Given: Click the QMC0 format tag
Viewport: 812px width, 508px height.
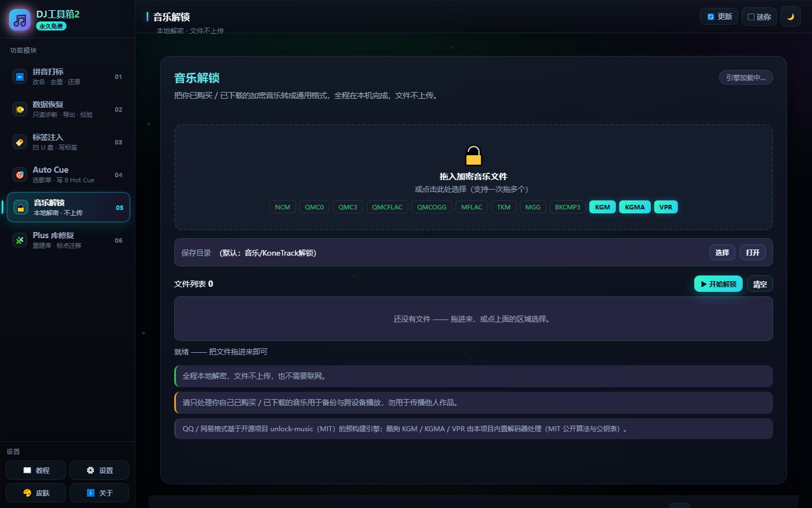Looking at the screenshot, I should point(315,207).
